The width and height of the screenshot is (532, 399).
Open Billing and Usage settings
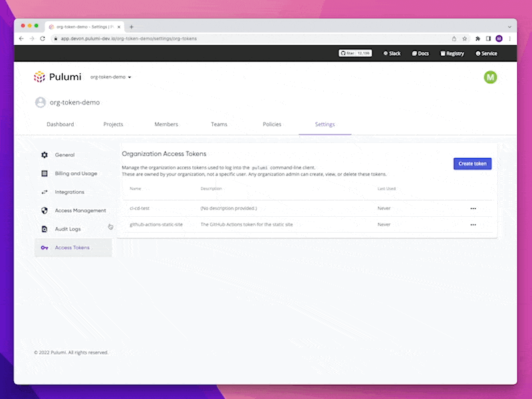click(x=73, y=174)
